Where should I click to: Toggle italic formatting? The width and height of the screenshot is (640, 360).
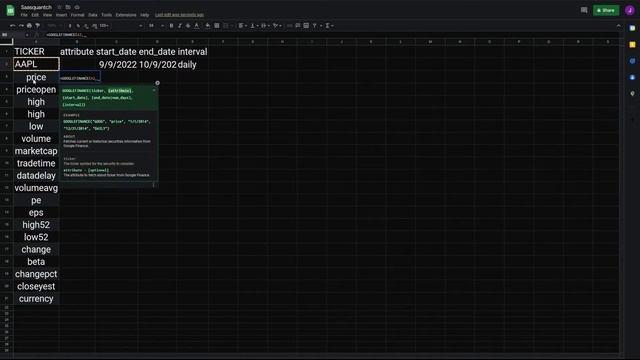(x=180, y=25)
